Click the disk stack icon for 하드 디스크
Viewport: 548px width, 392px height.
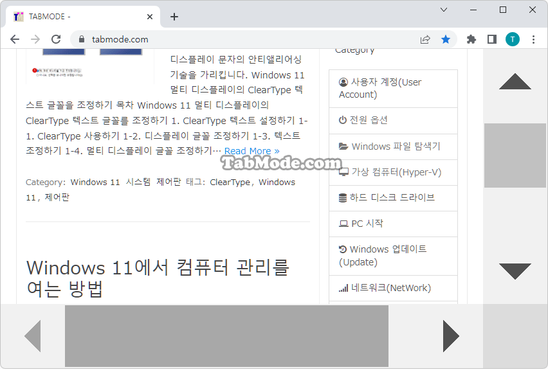[343, 198]
